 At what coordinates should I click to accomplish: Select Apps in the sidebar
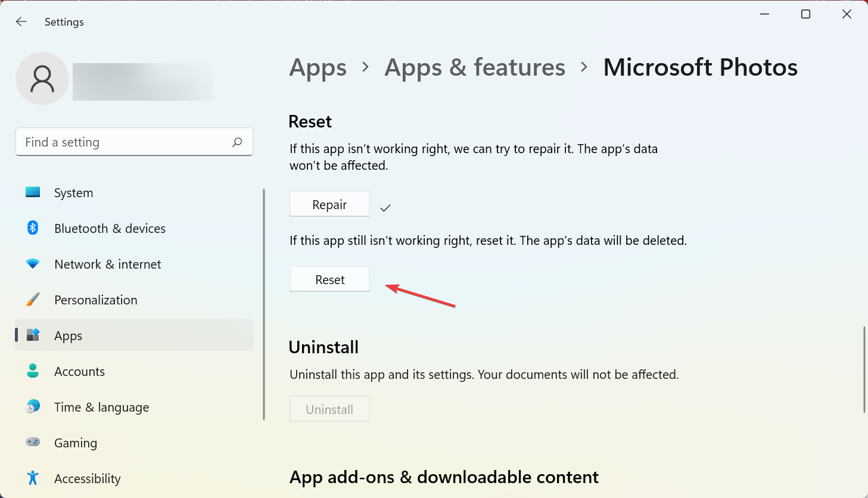(x=69, y=336)
